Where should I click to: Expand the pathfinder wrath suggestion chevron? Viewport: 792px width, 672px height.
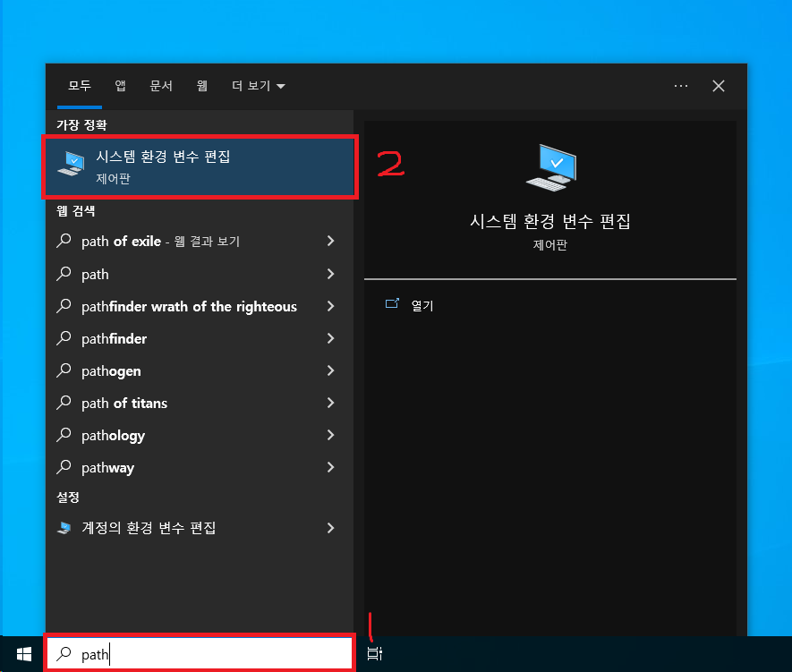click(x=330, y=306)
